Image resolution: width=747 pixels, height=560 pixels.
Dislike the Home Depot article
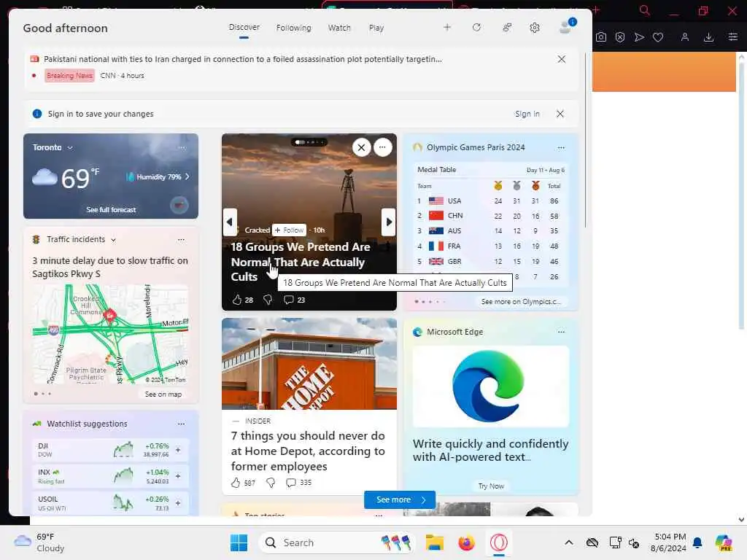coord(271,483)
